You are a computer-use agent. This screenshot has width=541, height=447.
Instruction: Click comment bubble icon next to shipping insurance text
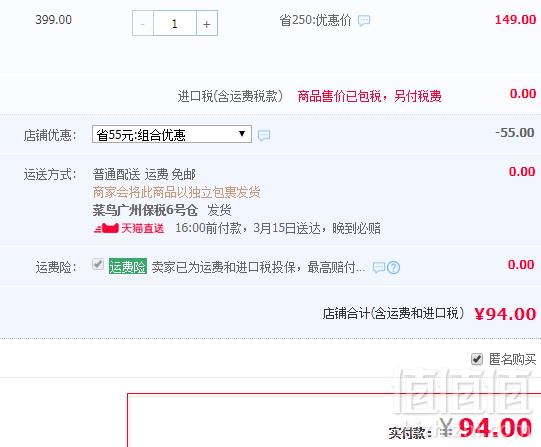(x=379, y=267)
